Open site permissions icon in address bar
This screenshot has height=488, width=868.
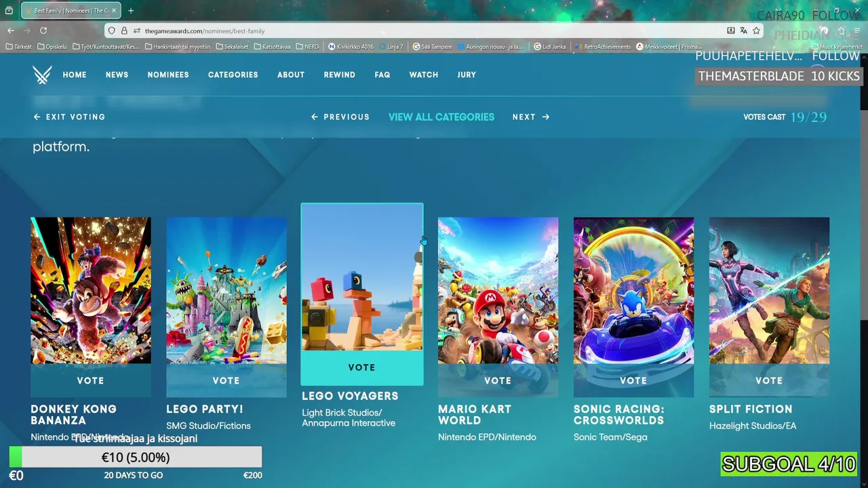136,30
